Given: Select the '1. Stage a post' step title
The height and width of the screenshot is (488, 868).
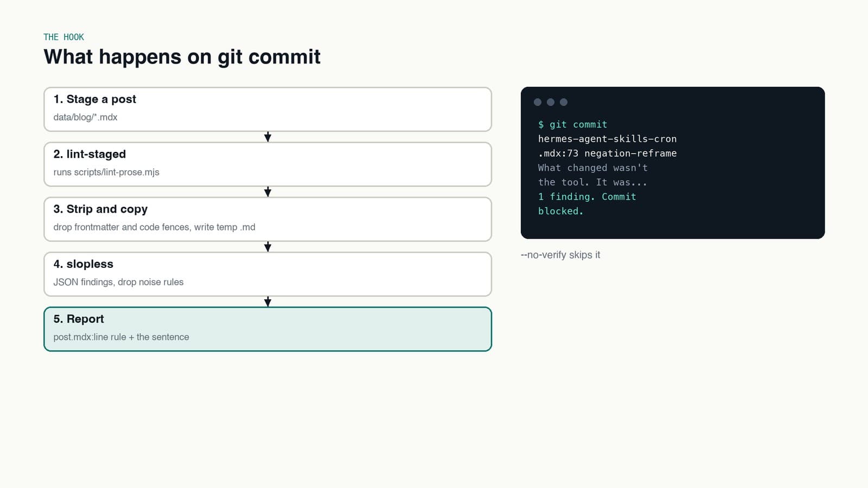Looking at the screenshot, I should point(94,99).
